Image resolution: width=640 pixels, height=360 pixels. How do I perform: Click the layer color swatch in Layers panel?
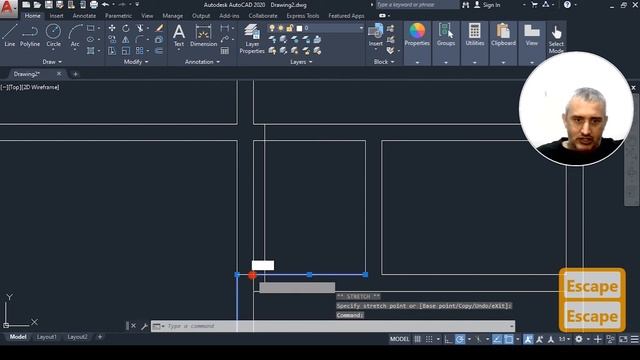click(299, 28)
